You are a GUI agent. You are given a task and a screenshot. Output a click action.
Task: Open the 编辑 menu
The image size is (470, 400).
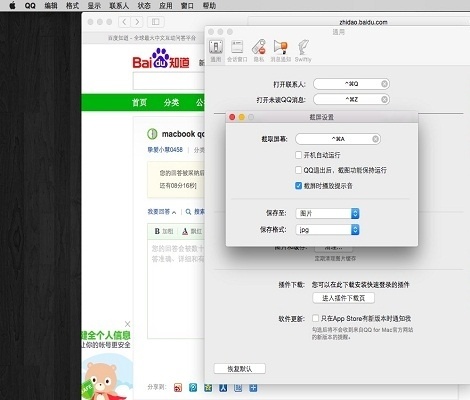[x=51, y=5]
